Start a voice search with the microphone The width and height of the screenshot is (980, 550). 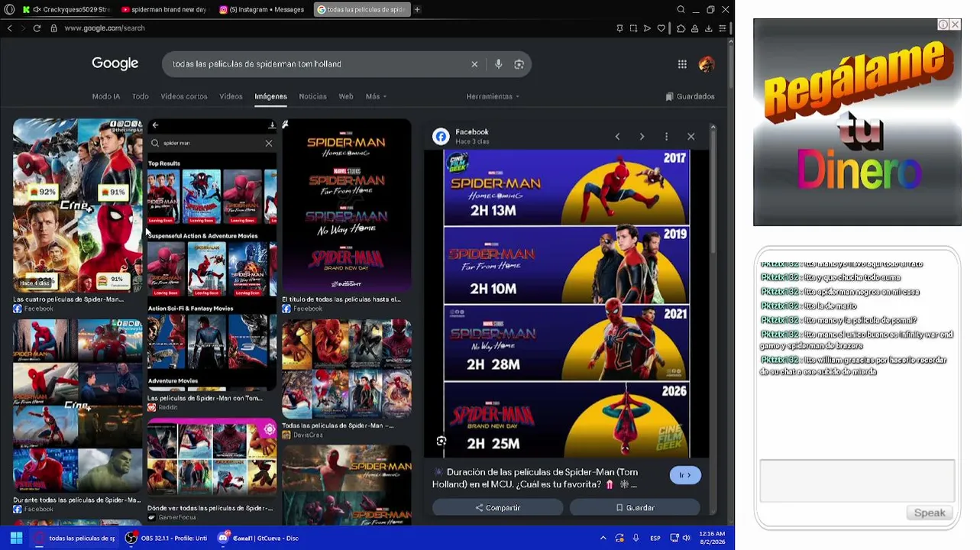[499, 64]
